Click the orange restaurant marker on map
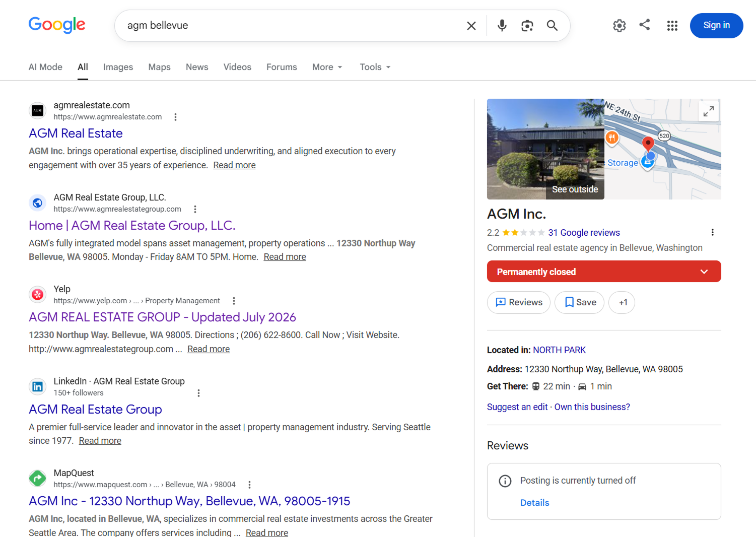Image resolution: width=756 pixels, height=537 pixels. pyautogui.click(x=612, y=138)
